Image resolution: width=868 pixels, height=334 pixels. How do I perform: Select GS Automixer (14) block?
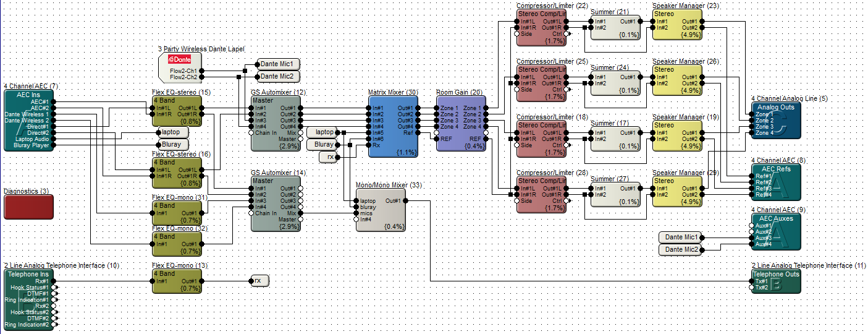[x=276, y=203]
